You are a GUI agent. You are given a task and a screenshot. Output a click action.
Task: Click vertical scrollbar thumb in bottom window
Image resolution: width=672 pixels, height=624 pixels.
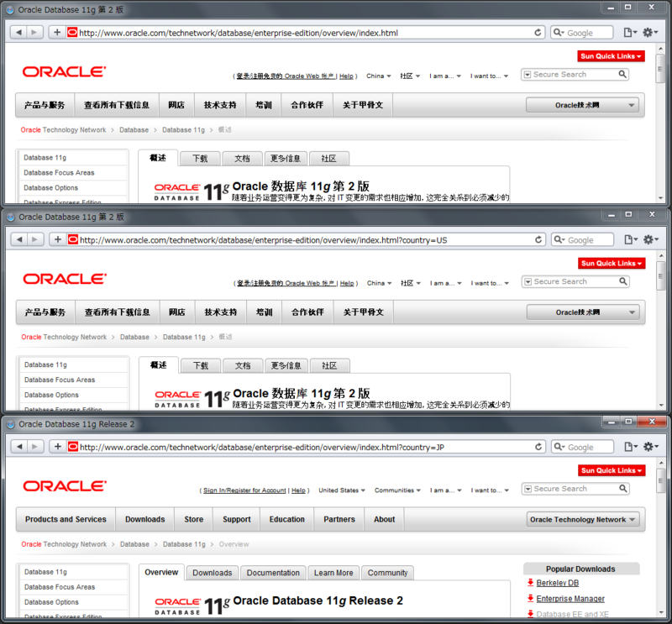click(x=661, y=482)
